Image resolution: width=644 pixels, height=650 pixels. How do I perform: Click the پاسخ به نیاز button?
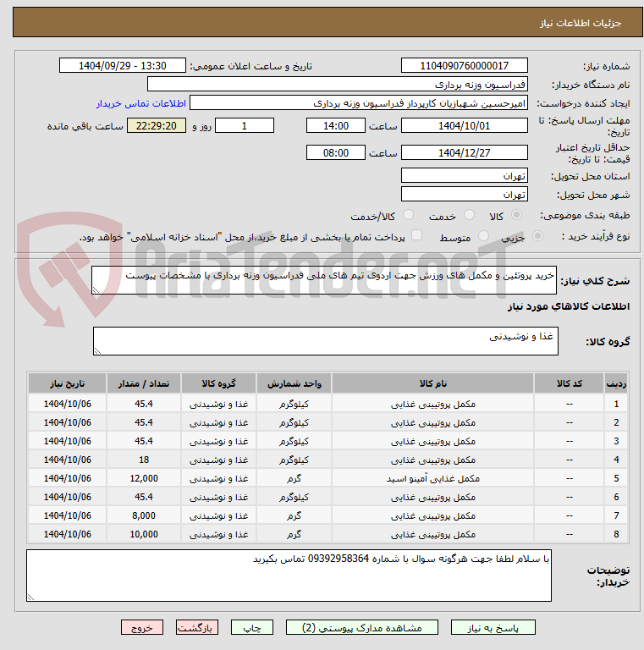(x=493, y=628)
